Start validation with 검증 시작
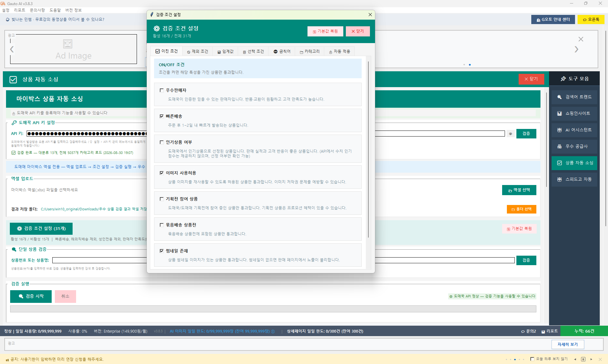Screen dimensions: 608x364 click(x=31, y=296)
